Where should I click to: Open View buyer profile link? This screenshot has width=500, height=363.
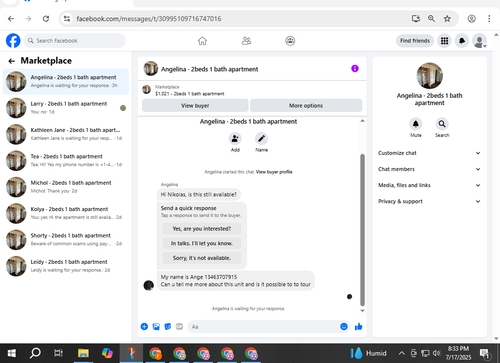274,172
